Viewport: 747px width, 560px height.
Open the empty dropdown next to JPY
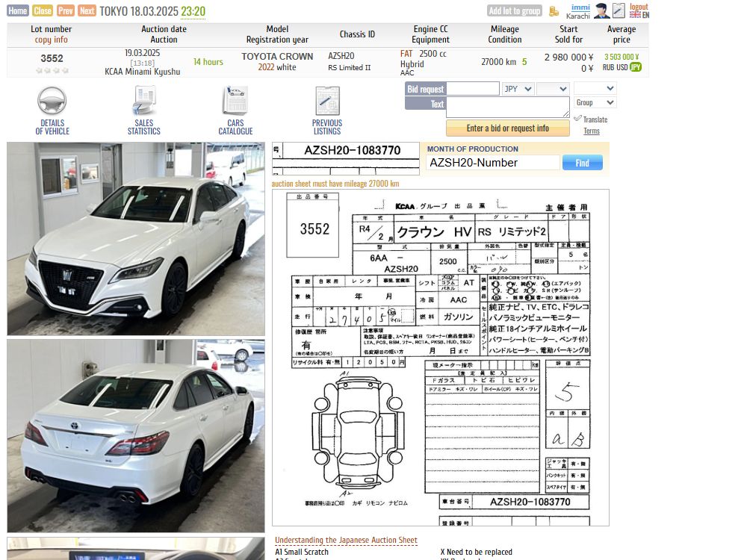(x=553, y=89)
